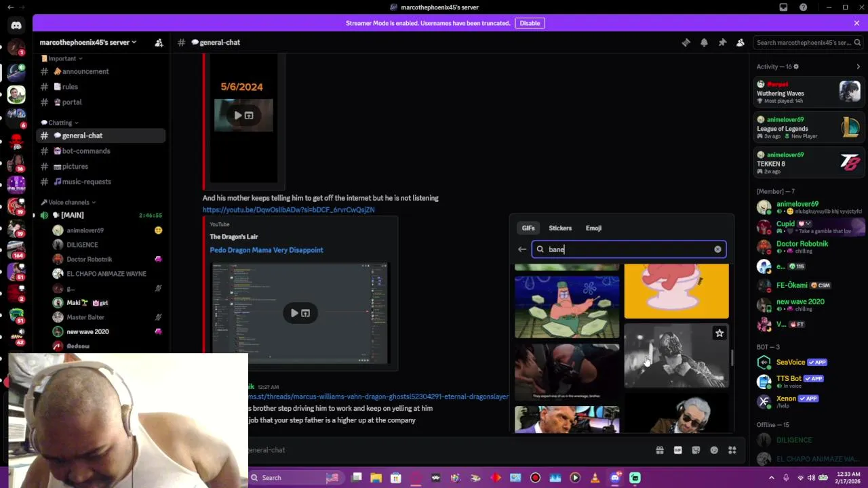
Task: Open the music-requests channel
Action: tap(100, 182)
